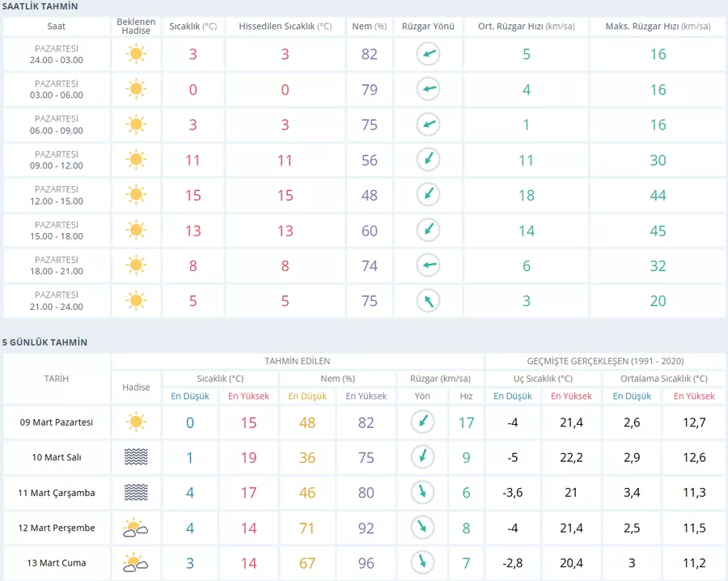Viewport: 728px width, 581px height.
Task: Click the Hissedilen Sıcaklık column header
Action: click(285, 27)
